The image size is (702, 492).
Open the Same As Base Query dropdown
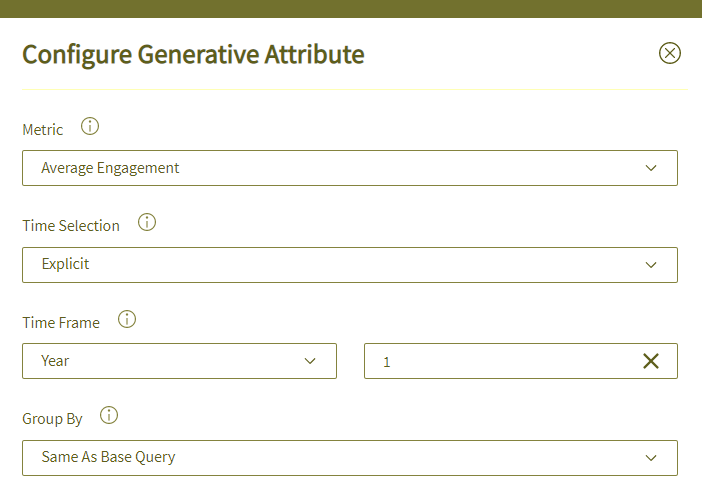click(350, 458)
